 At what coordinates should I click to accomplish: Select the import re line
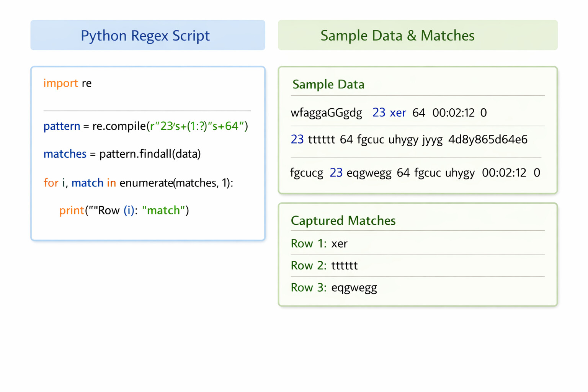(67, 83)
